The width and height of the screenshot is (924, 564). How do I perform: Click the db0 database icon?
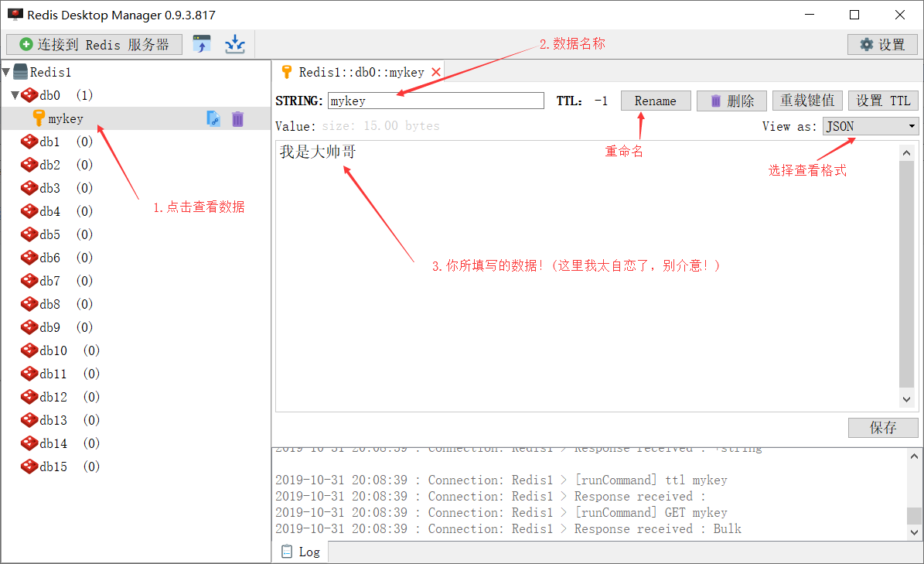(29, 95)
